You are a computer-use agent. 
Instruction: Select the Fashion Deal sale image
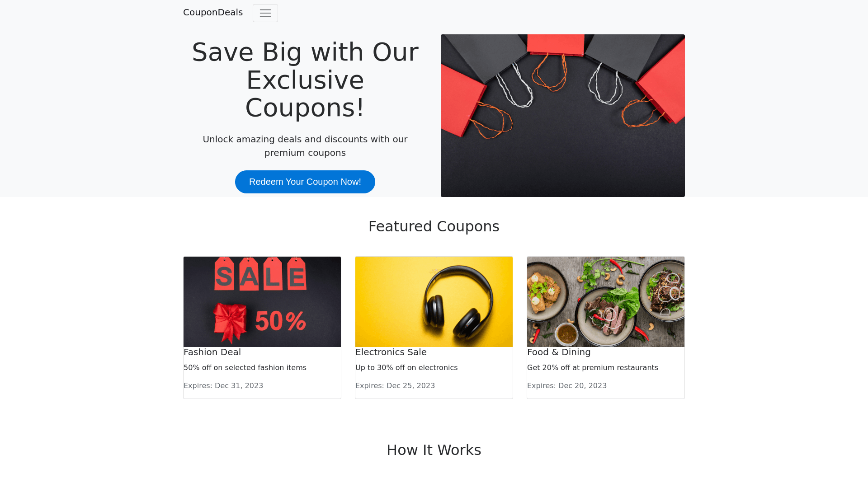262,302
